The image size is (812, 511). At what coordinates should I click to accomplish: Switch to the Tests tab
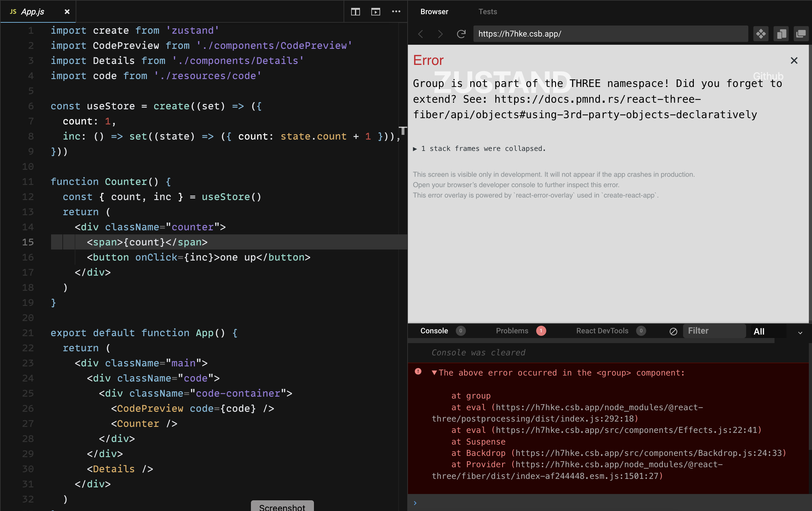click(x=488, y=12)
